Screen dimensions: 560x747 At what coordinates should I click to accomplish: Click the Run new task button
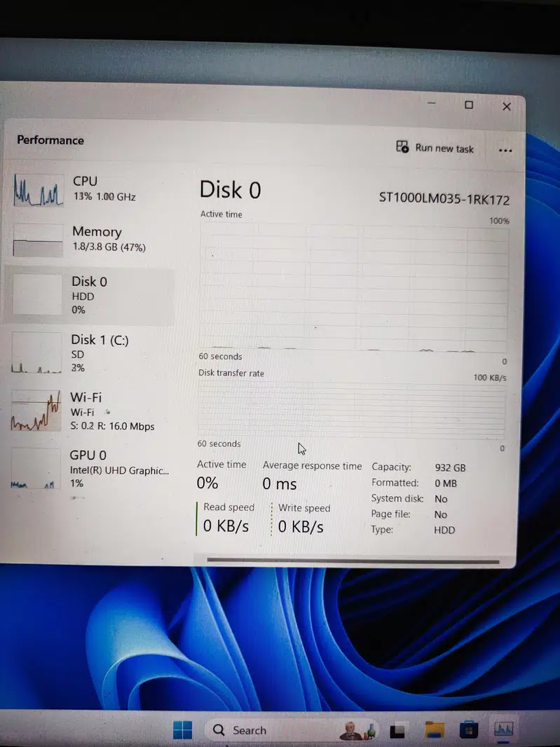coord(435,148)
